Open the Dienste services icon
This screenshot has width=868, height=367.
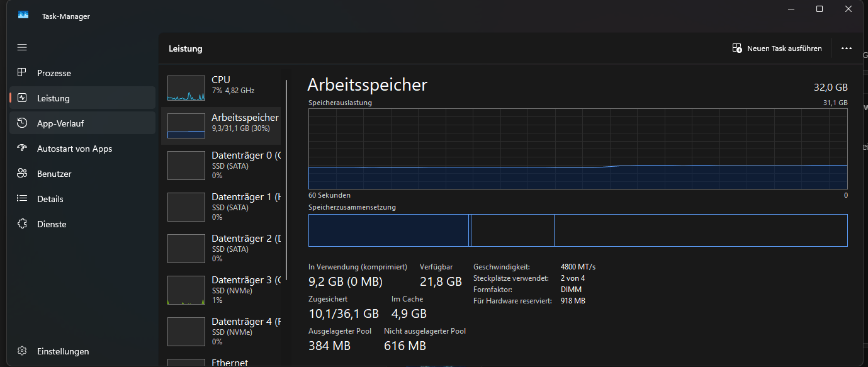point(22,224)
